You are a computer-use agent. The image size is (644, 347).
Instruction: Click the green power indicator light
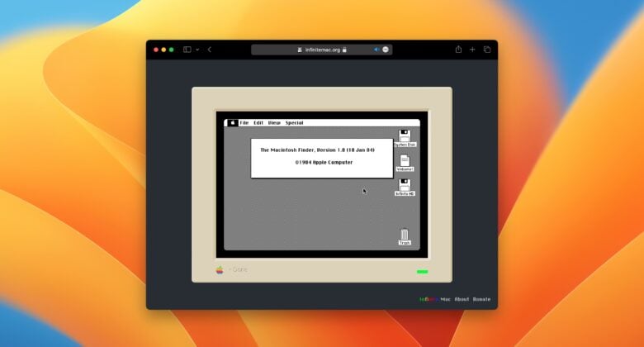(x=422, y=271)
